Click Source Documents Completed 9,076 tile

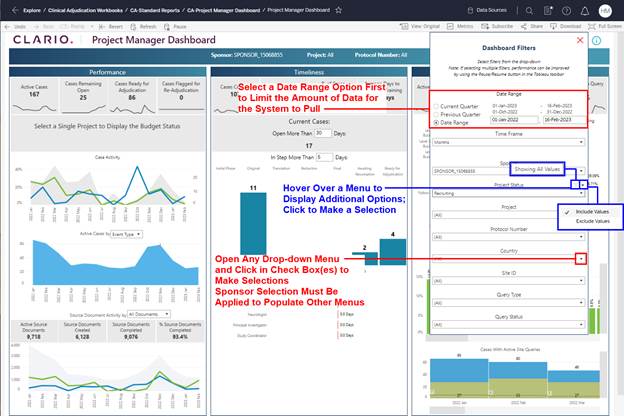[x=131, y=331]
